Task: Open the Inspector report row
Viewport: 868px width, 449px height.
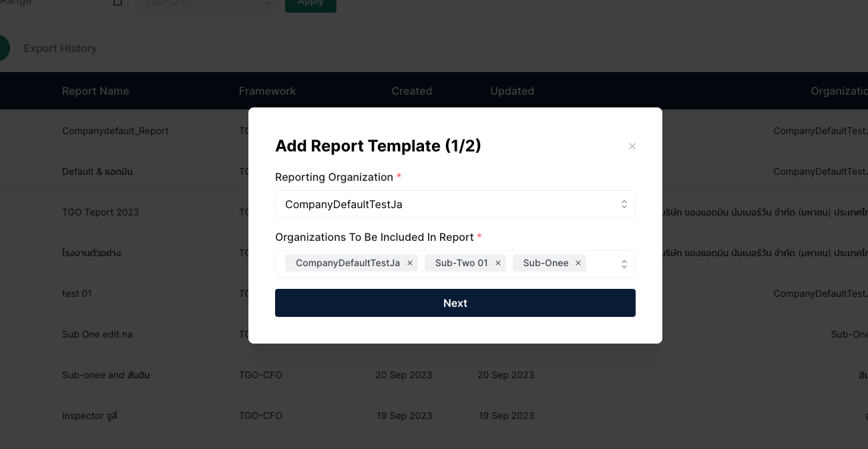Action: [89, 416]
